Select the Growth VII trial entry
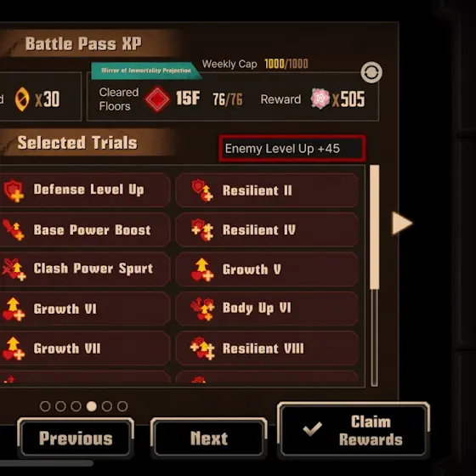 point(85,348)
